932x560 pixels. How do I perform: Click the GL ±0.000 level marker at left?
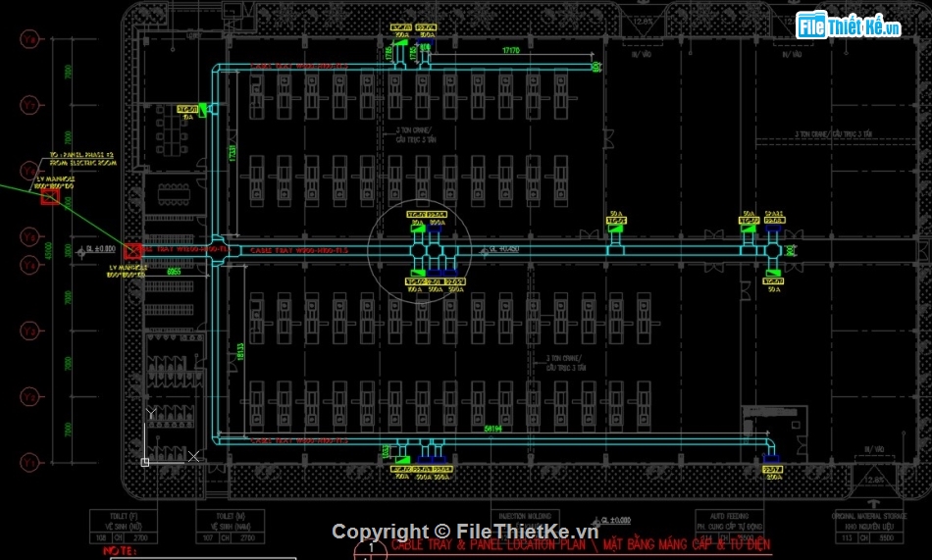click(x=98, y=249)
